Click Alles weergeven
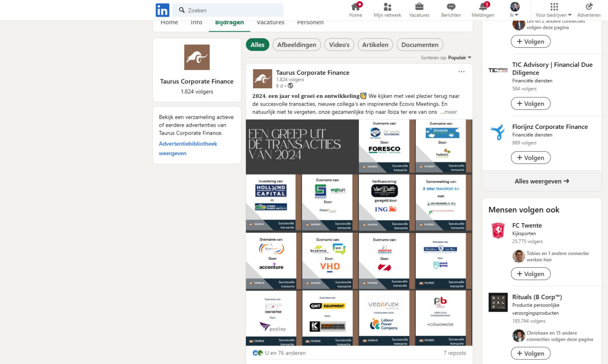The height and width of the screenshot is (364, 608). coord(542,181)
